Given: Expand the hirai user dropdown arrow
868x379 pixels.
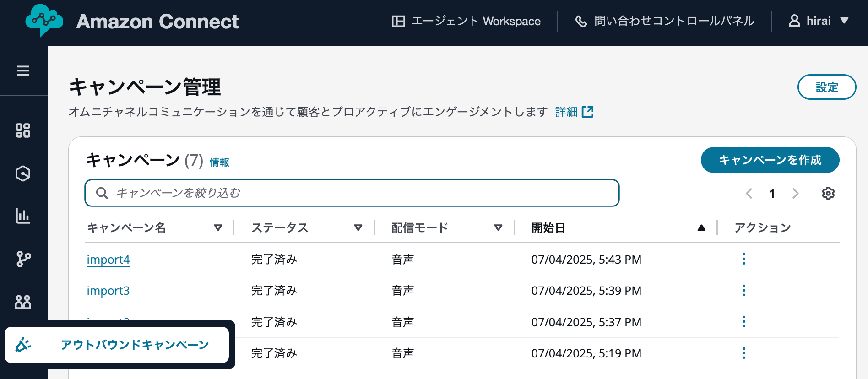Looking at the screenshot, I should click(845, 21).
